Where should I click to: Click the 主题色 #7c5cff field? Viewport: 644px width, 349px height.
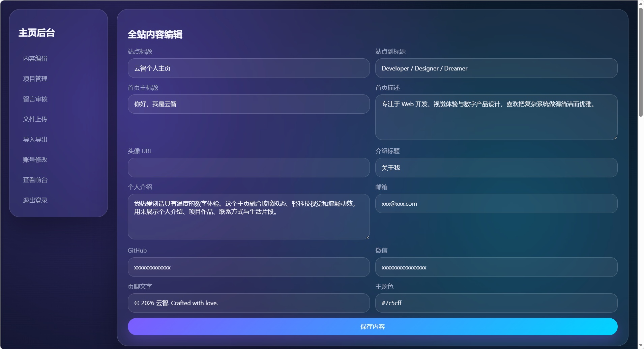496,303
